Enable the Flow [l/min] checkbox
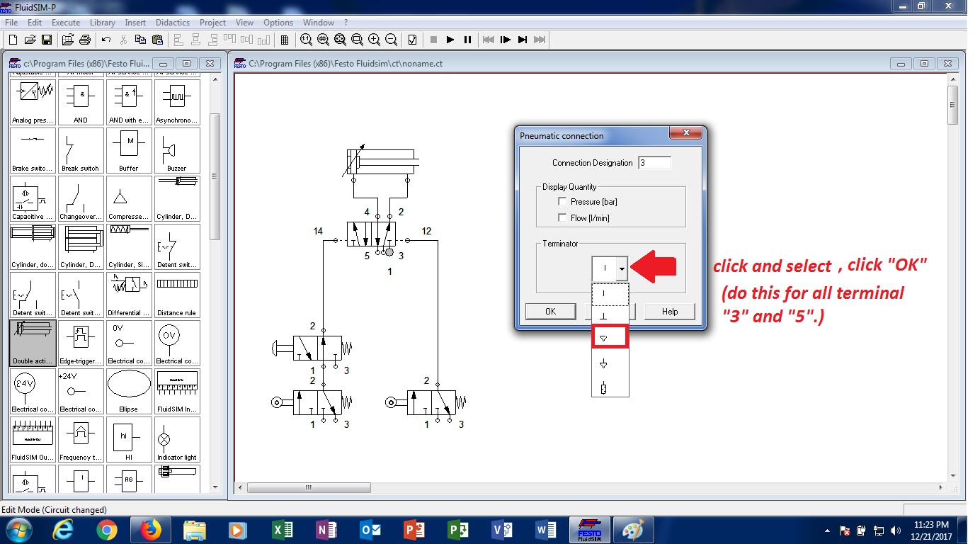 point(563,218)
